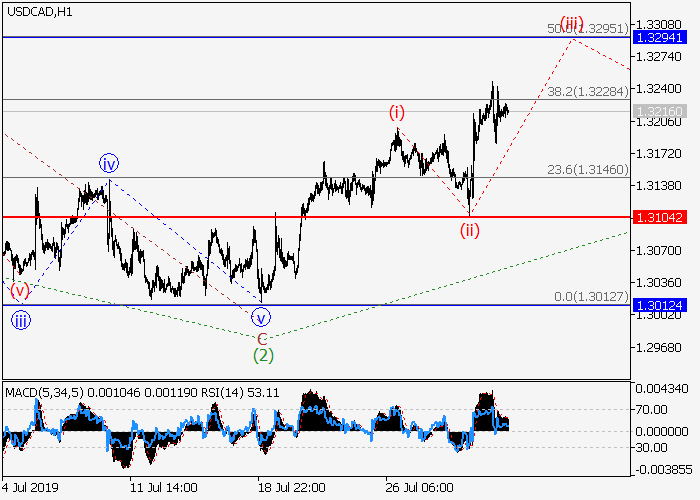
Task: Select the 50.0(1.32951) Fibonacci label
Action: point(587,29)
